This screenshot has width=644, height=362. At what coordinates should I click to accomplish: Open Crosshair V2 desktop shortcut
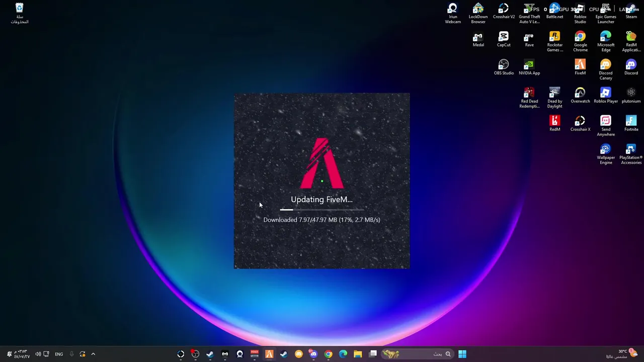(504, 12)
